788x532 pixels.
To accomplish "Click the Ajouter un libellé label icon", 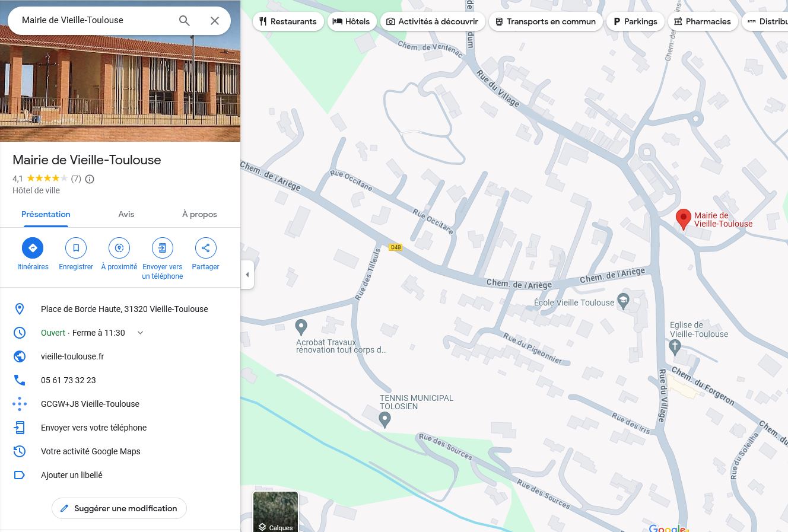I will pyautogui.click(x=20, y=475).
